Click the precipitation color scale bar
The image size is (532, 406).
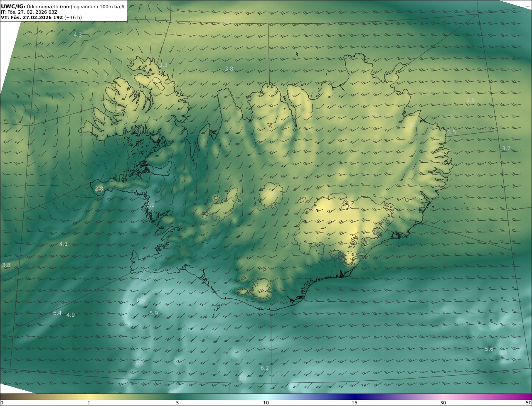pos(266,397)
